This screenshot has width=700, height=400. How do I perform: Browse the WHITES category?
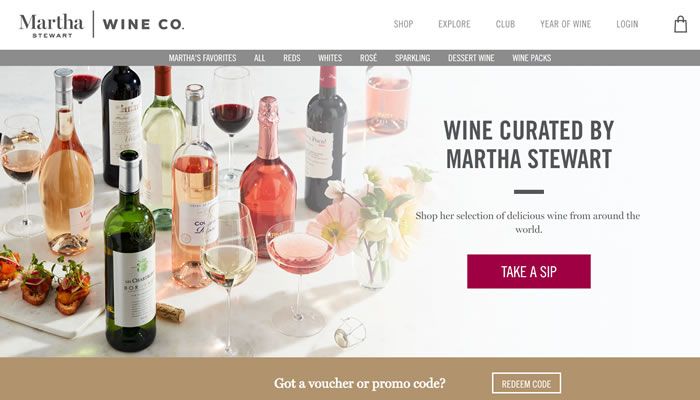(x=330, y=58)
